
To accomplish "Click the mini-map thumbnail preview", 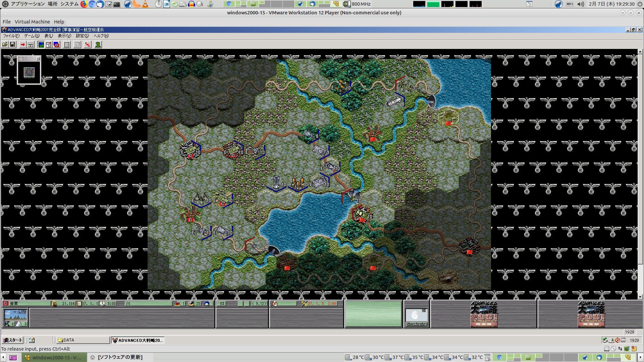I will pyautogui.click(x=29, y=72).
